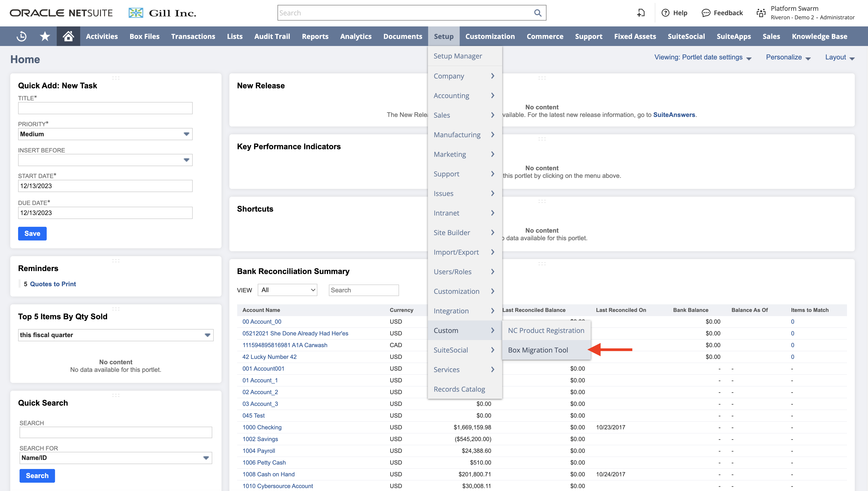Click the Quick Search portlet drag handle
This screenshot has height=491, width=868.
pos(116,395)
